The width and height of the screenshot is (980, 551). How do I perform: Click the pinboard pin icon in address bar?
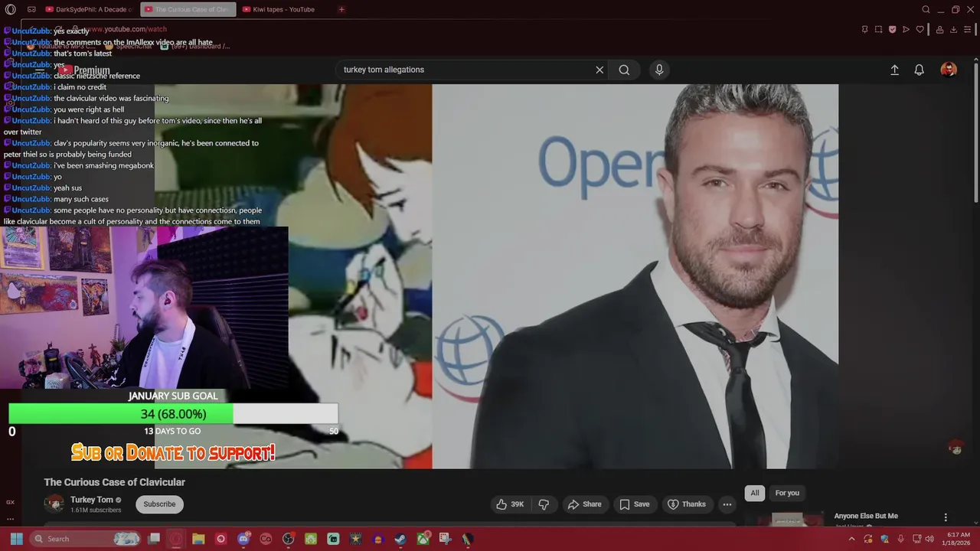(864, 29)
